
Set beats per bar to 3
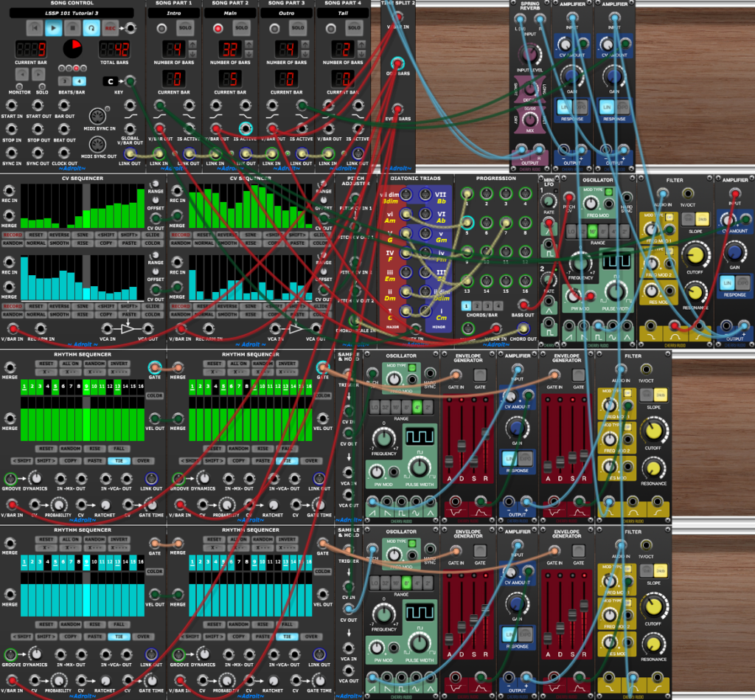click(65, 81)
